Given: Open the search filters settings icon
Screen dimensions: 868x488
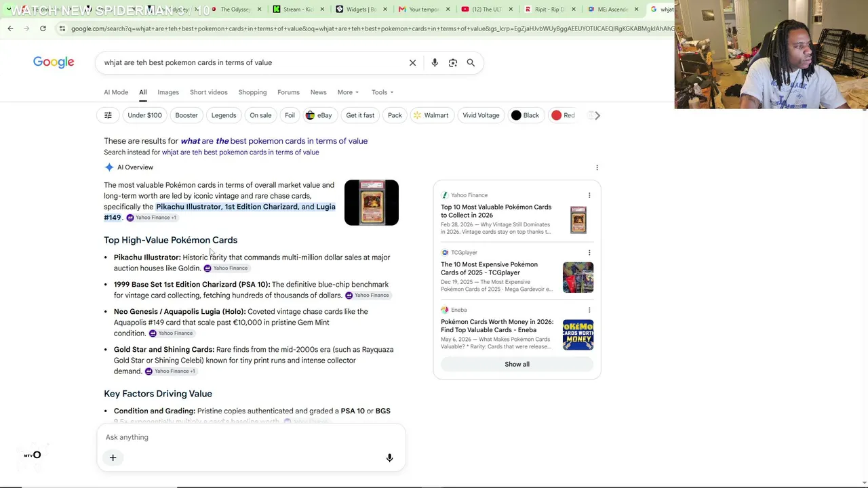Looking at the screenshot, I should [108, 115].
